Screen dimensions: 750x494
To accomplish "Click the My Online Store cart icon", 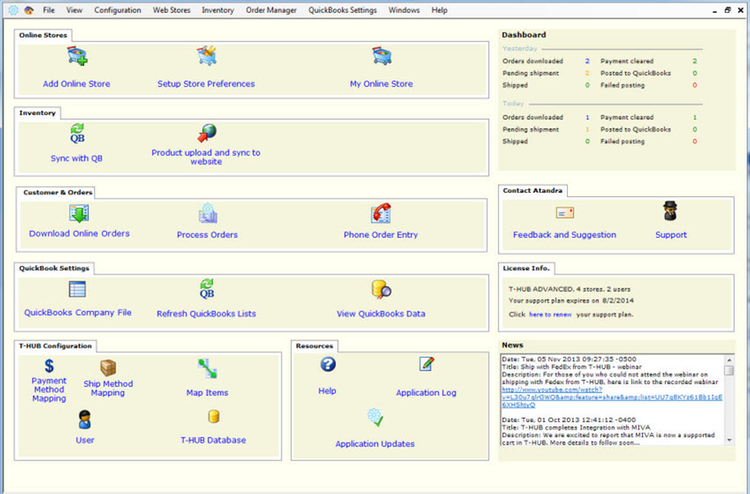I will click(382, 55).
